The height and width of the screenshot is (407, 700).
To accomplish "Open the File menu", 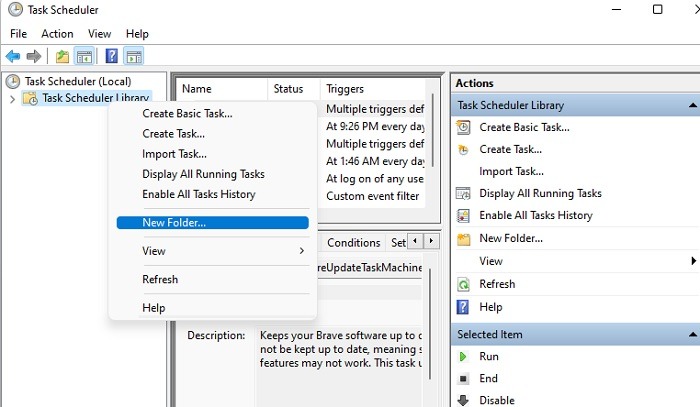I will (18, 34).
